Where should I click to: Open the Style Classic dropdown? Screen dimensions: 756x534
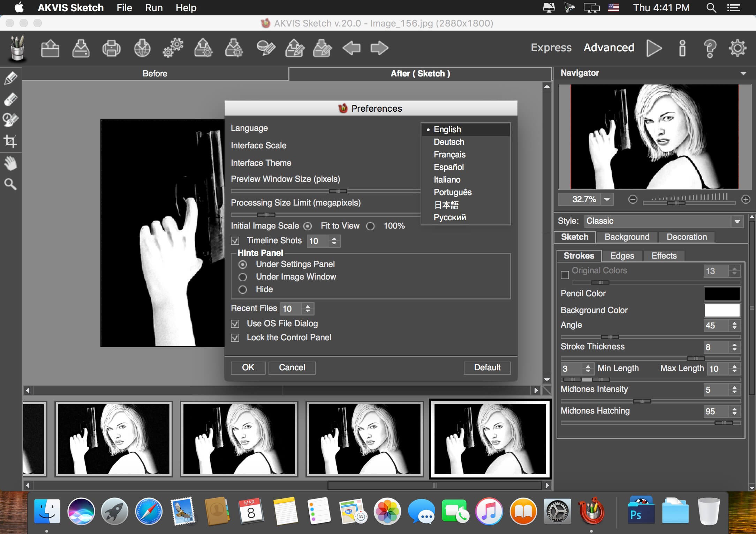click(664, 221)
